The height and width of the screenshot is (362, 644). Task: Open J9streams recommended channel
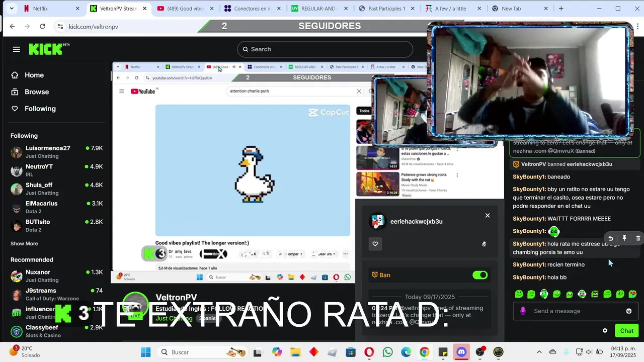56,294
